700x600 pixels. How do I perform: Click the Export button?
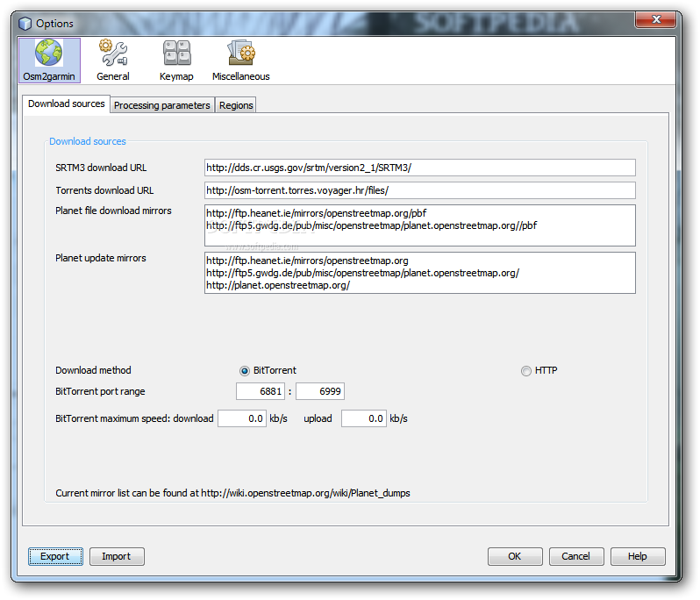55,557
